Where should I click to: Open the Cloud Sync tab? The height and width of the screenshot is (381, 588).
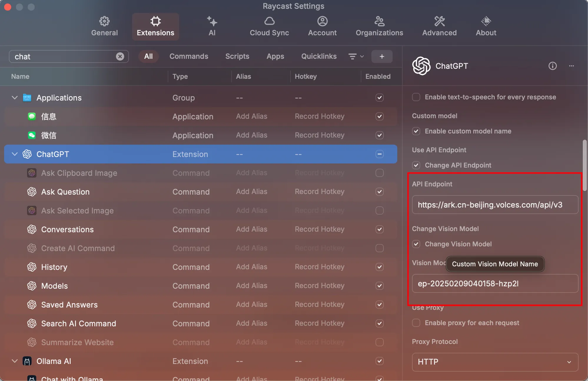coord(269,26)
